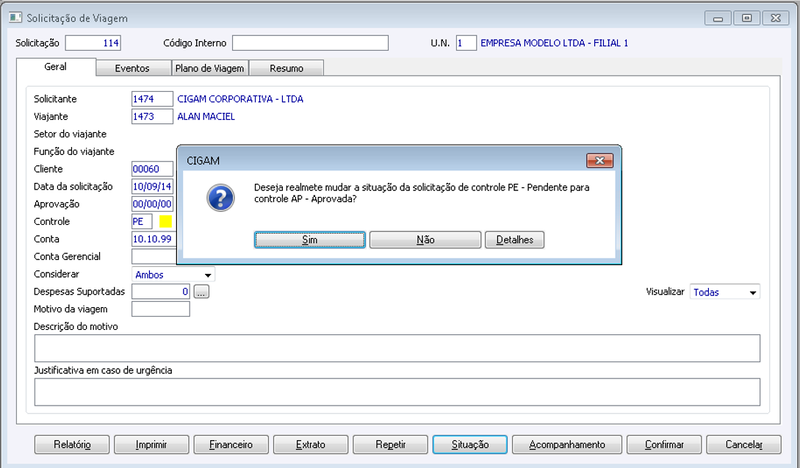The height and width of the screenshot is (468, 800).
Task: Click the Controle field PE
Action: click(x=141, y=221)
